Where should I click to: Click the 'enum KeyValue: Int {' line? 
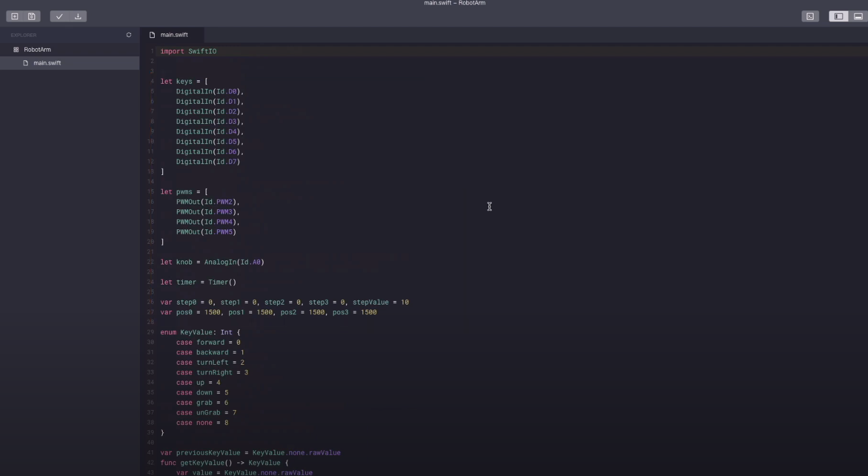click(201, 333)
